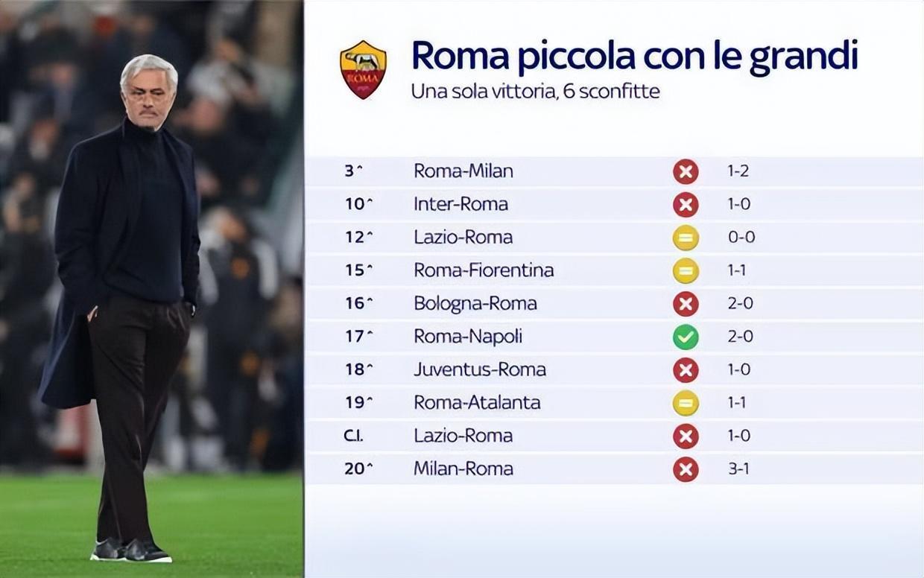
Task: Click the red X beside Roma-Milan
Action: pos(686,172)
